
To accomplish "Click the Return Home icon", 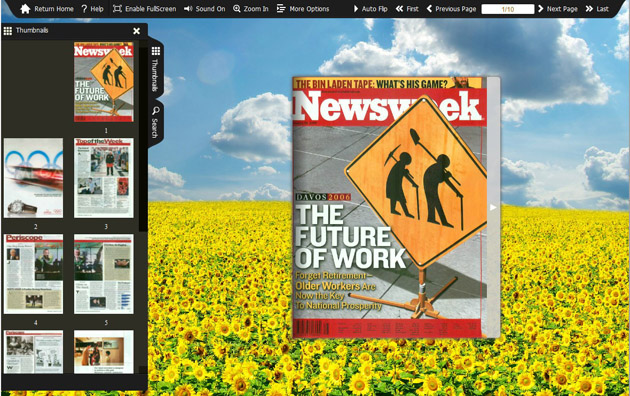I will [x=25, y=9].
